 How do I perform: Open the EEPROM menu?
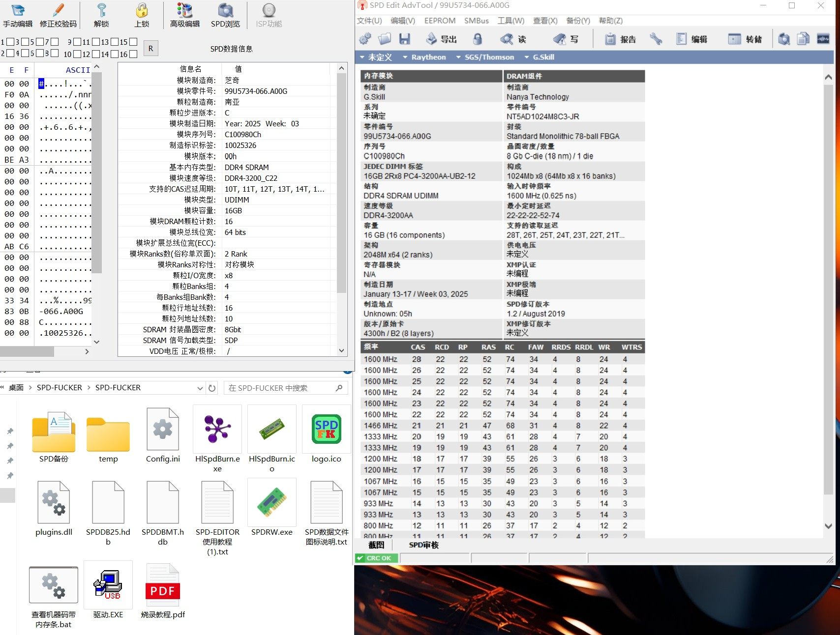[440, 21]
